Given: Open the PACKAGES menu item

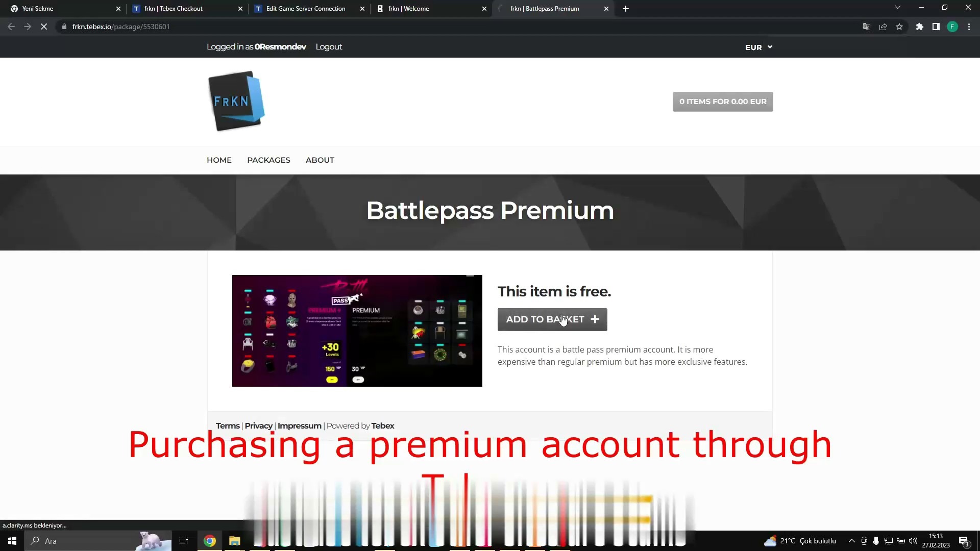Looking at the screenshot, I should tap(268, 160).
